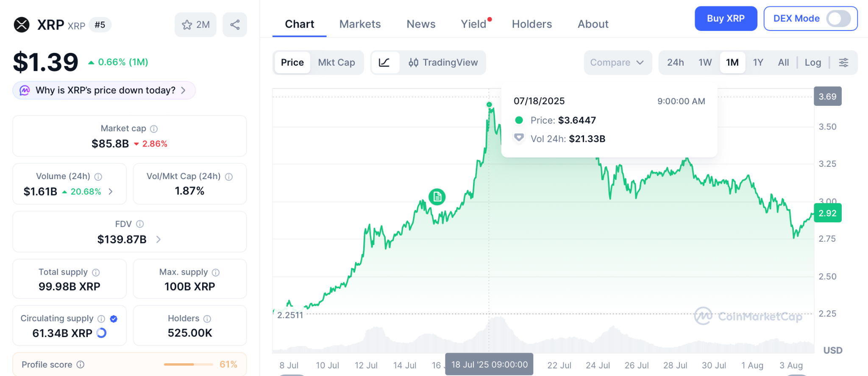Open the share options for XRP

point(234,25)
